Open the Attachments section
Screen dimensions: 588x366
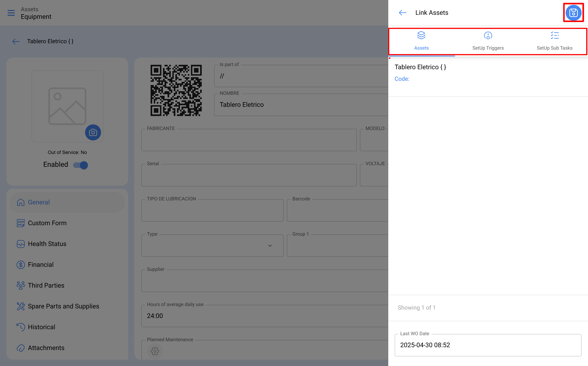[68, 348]
